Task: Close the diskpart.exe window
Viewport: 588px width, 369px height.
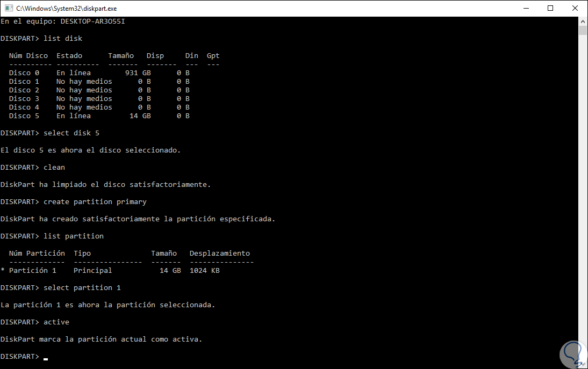Action: click(x=575, y=8)
